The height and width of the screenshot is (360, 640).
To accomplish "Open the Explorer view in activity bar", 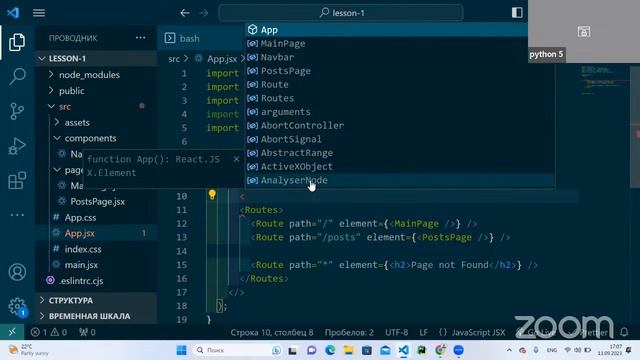I will 17,42.
